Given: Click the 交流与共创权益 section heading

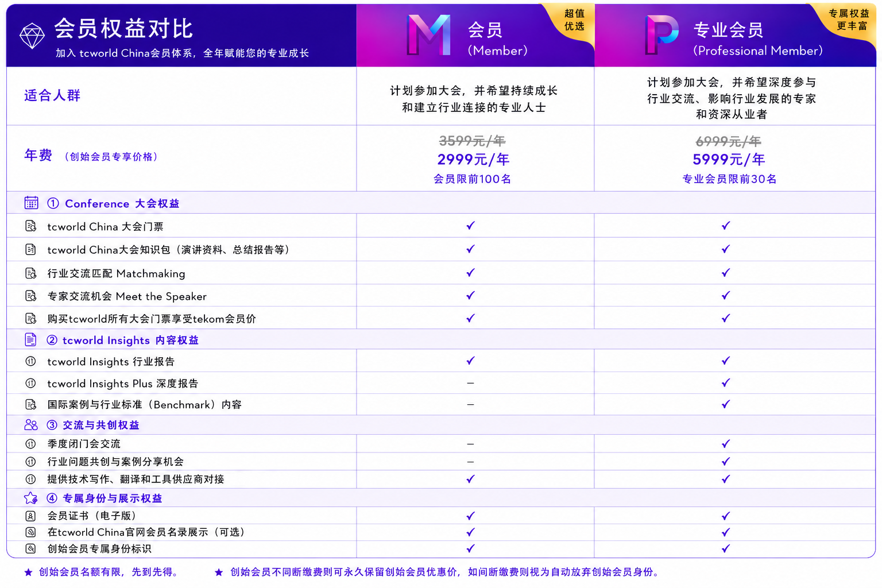Looking at the screenshot, I should pos(92,425).
